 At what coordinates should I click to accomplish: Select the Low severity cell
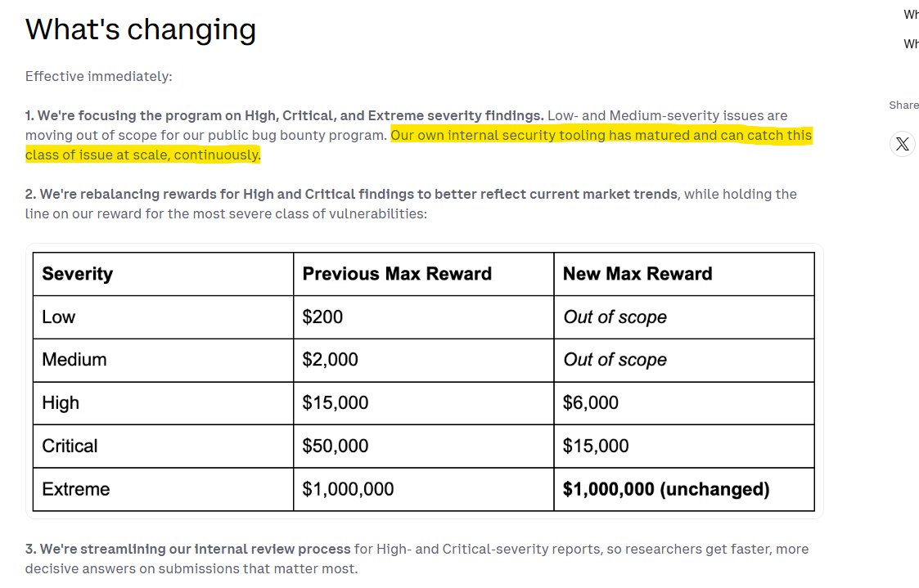(x=163, y=316)
